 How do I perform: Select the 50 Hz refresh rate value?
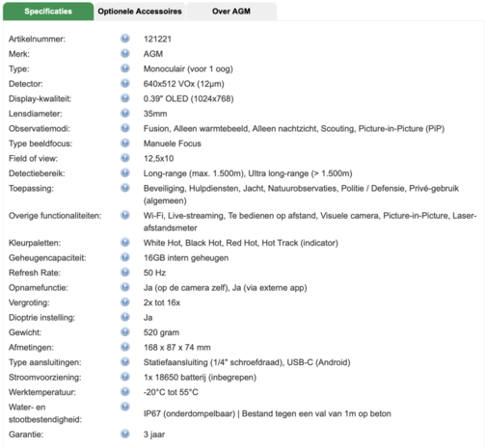(154, 273)
